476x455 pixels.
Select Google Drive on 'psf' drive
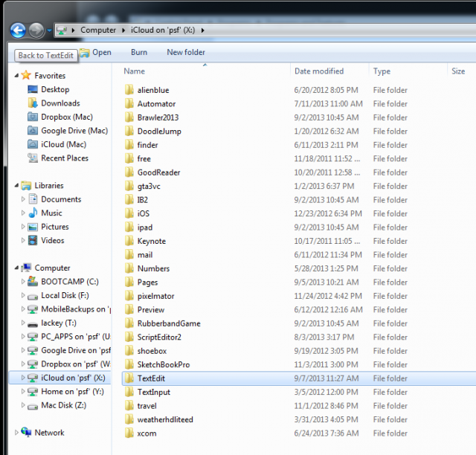[76, 350]
